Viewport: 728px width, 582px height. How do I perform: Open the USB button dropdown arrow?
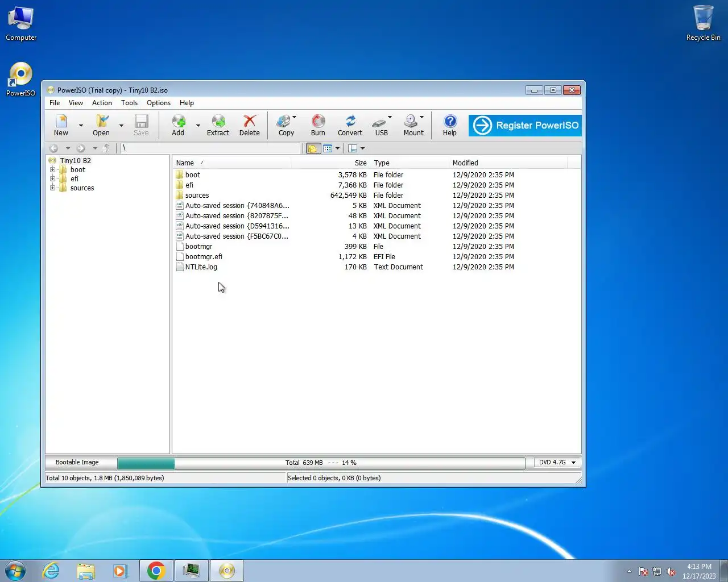point(390,117)
